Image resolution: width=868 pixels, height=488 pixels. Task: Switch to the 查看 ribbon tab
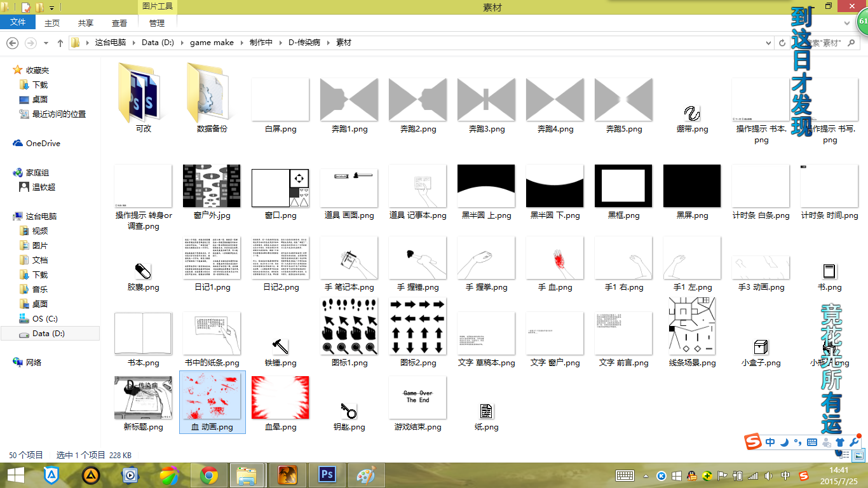[x=119, y=23]
